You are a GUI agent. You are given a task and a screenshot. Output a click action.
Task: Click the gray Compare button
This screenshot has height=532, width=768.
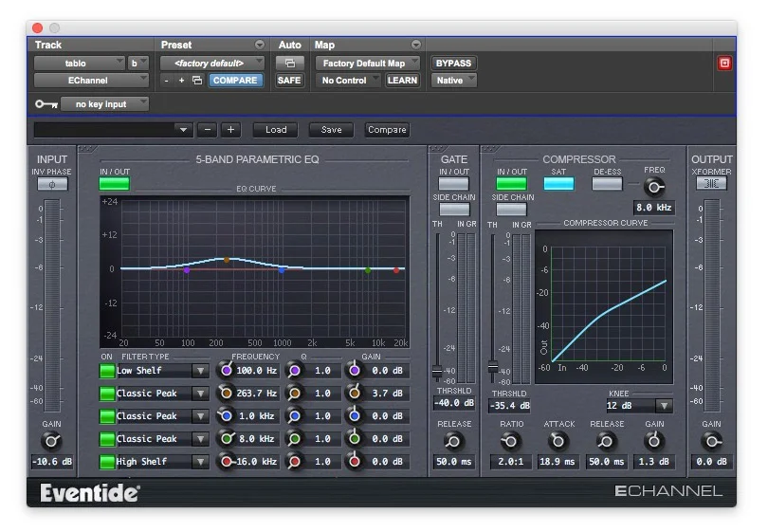387,130
